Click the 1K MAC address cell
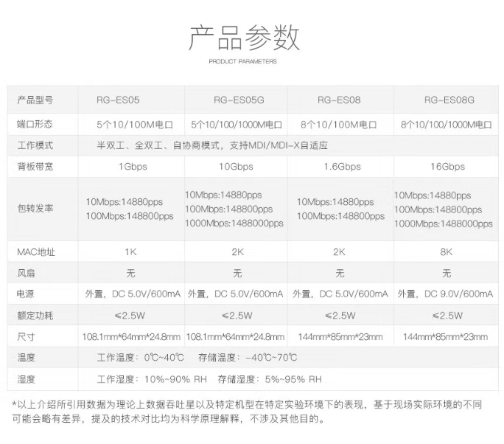Image resolution: width=504 pixels, height=444 pixels. [131, 252]
